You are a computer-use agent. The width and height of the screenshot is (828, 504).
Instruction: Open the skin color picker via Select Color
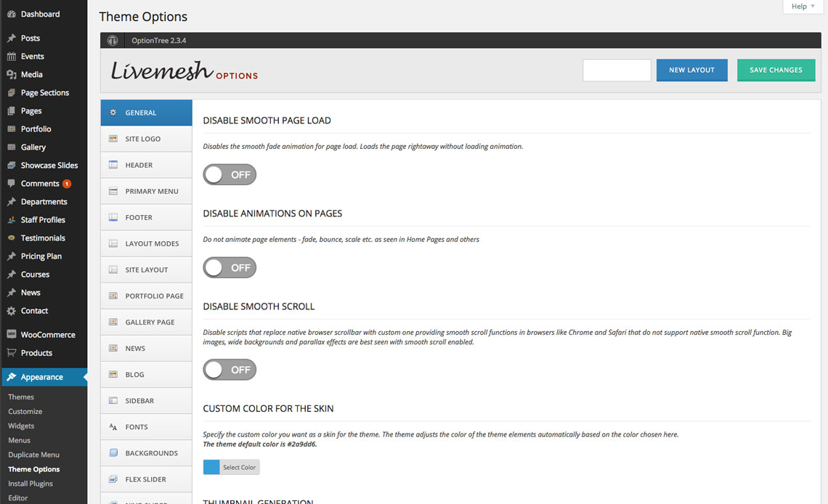(x=240, y=467)
